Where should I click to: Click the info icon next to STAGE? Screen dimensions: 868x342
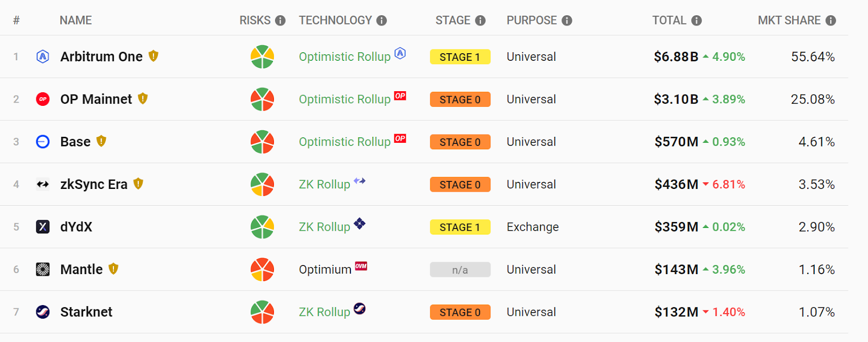tap(480, 21)
